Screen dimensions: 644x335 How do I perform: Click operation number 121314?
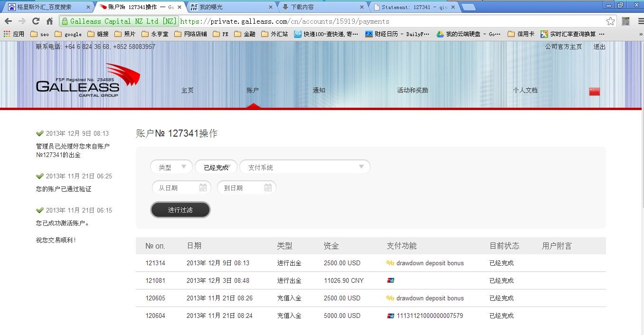point(155,263)
